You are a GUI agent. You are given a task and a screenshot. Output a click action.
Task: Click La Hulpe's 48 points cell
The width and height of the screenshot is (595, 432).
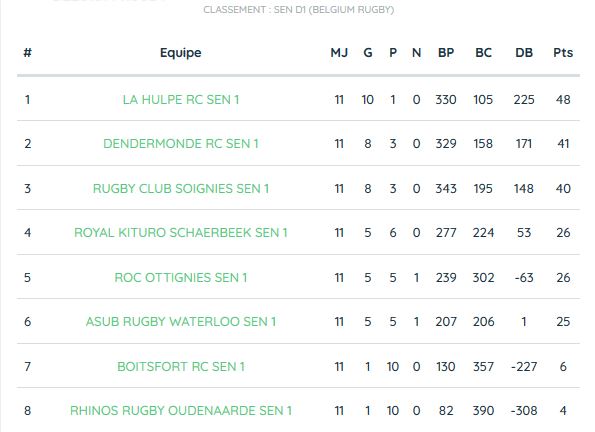(563, 100)
